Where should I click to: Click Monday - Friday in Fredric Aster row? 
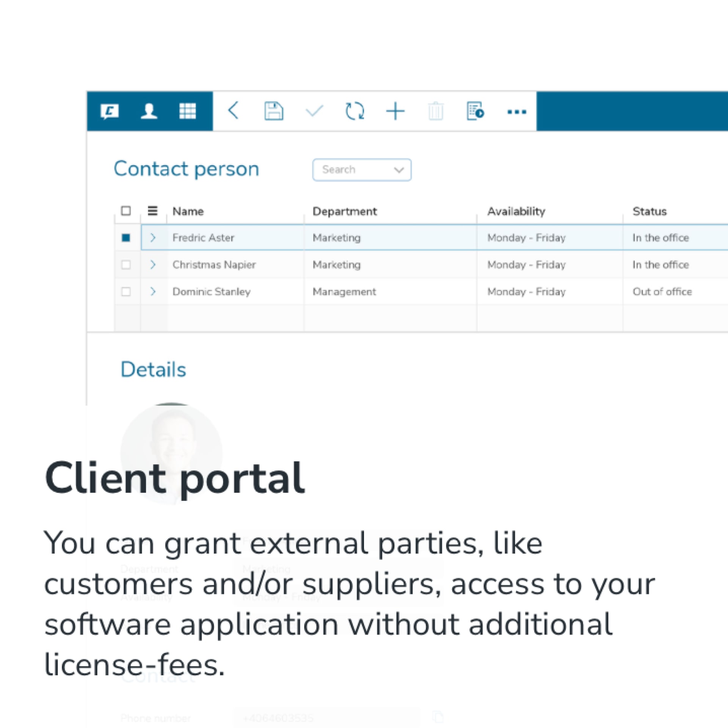(x=526, y=238)
